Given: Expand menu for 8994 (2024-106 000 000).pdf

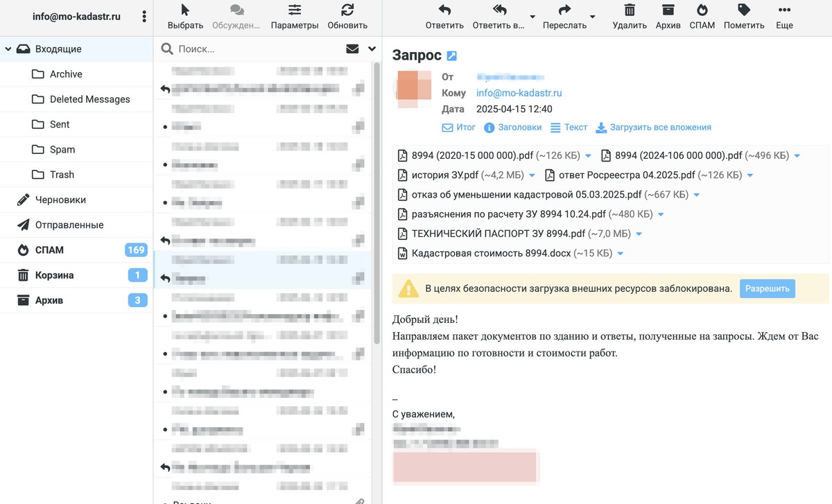Looking at the screenshot, I should [797, 156].
